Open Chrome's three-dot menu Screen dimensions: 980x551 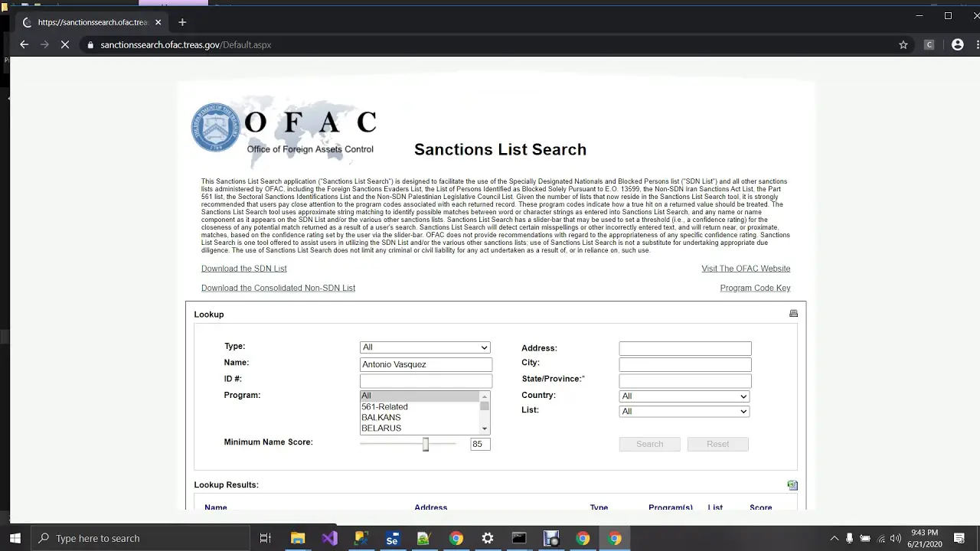(976, 45)
